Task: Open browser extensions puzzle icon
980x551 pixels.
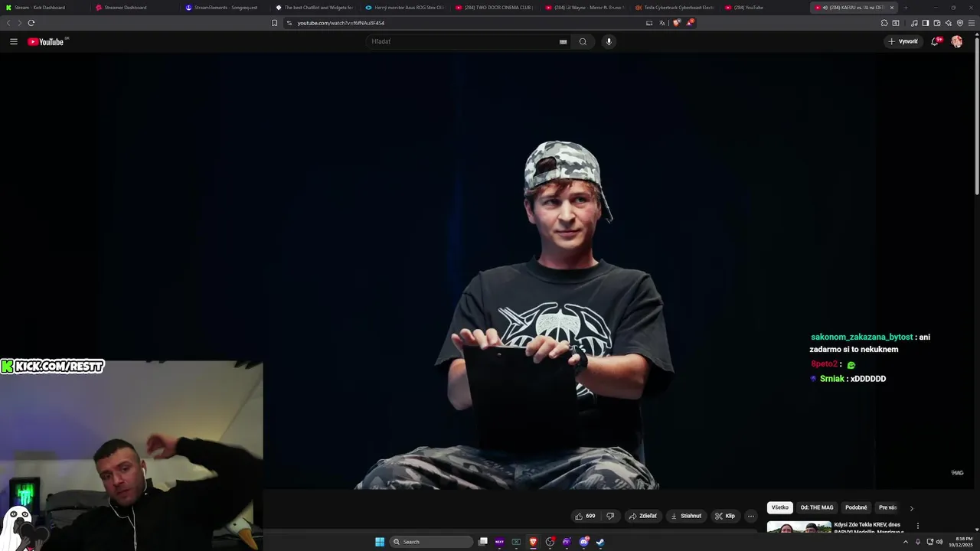Action: click(884, 23)
